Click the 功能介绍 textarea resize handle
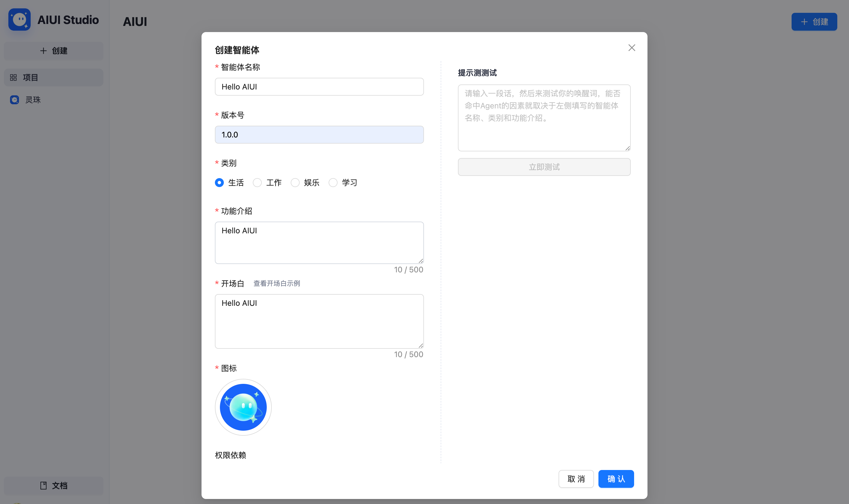Screen dimensions: 849x504 421,261
